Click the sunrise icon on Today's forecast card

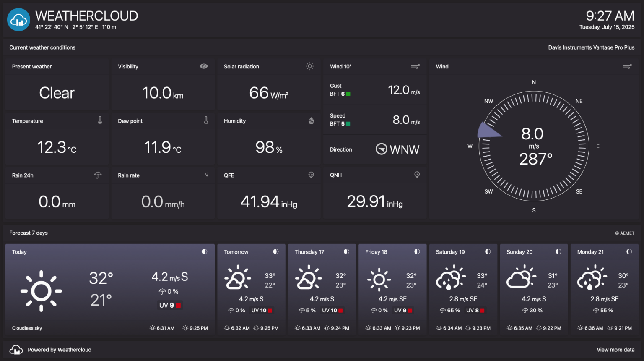[152, 328]
